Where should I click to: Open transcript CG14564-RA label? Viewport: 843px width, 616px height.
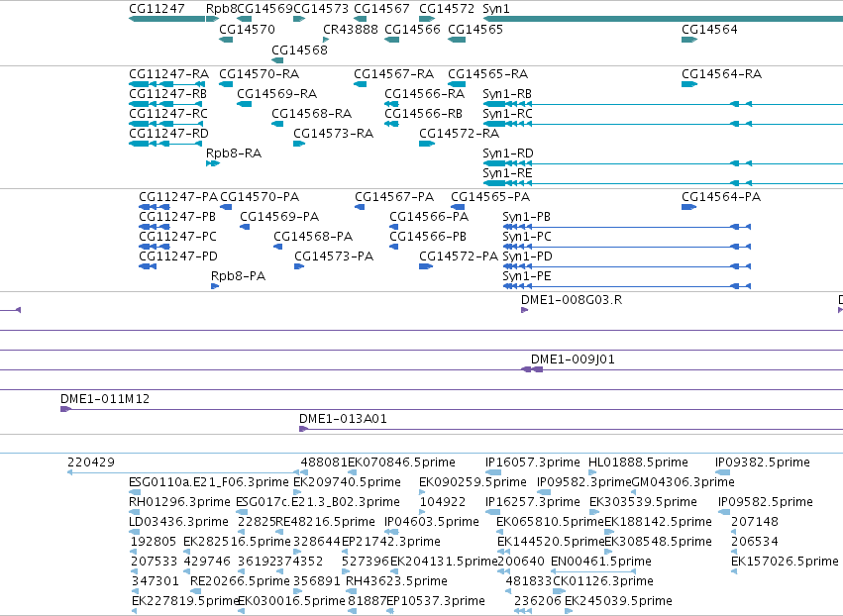tap(721, 73)
